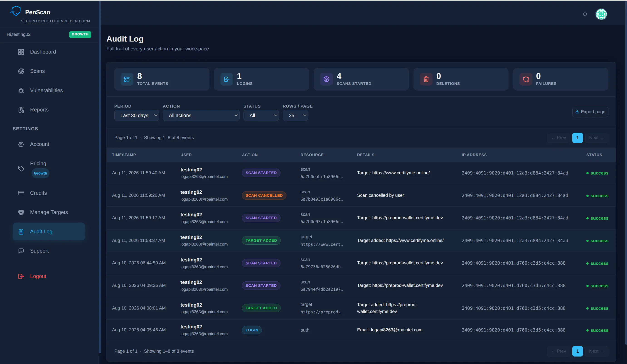Click 'Showing 1–8 of 8 events' top text
627x364 pixels.
tap(169, 138)
